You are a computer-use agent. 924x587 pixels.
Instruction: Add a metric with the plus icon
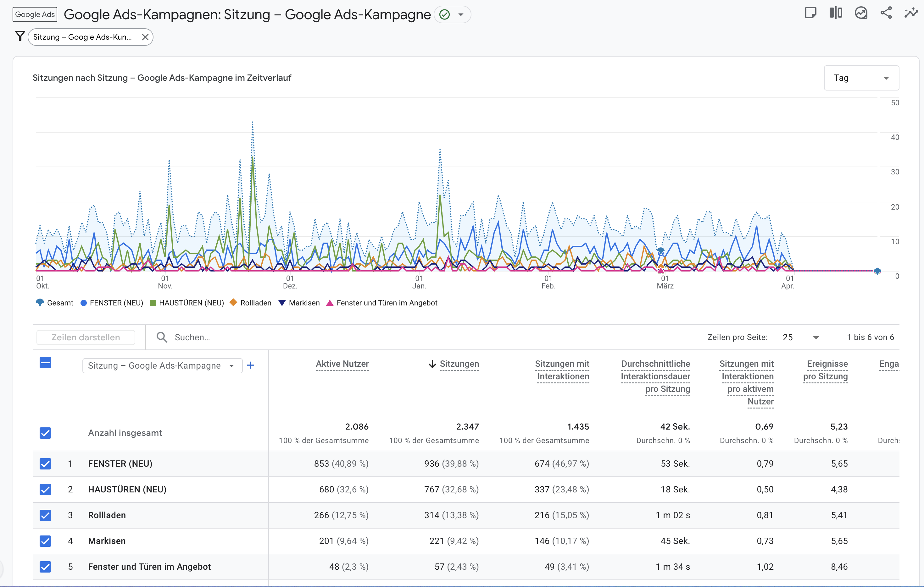tap(251, 365)
